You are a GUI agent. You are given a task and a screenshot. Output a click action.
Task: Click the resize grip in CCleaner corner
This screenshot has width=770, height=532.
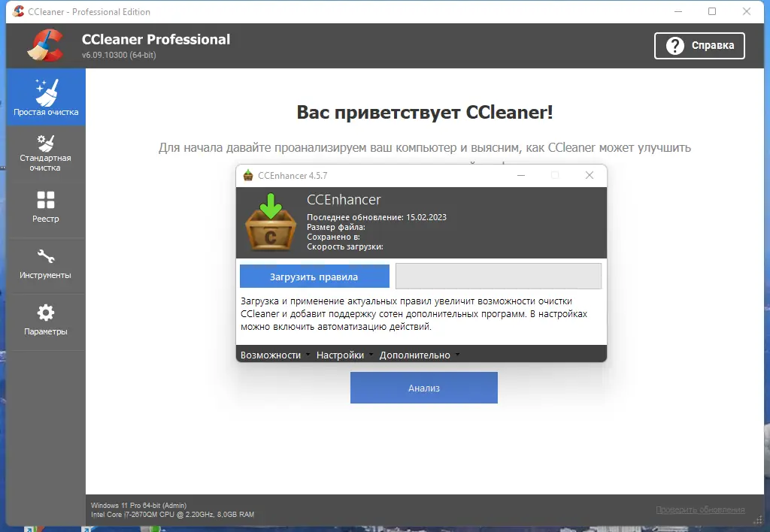click(759, 520)
